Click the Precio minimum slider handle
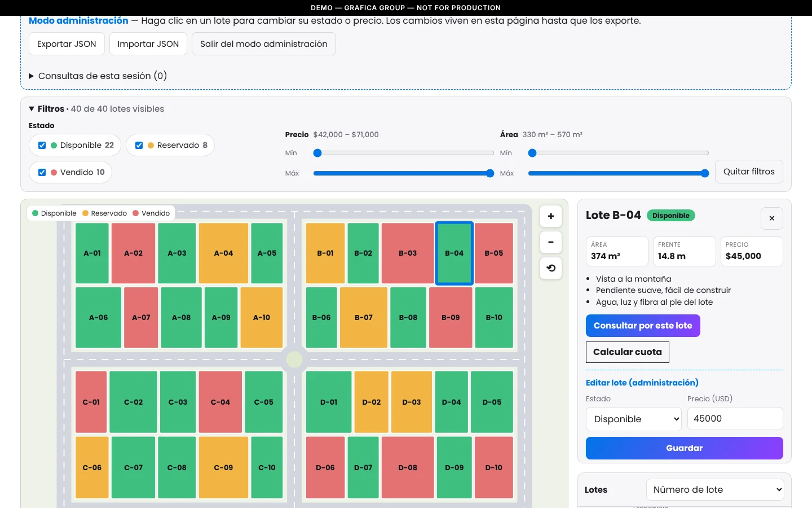 [x=317, y=153]
